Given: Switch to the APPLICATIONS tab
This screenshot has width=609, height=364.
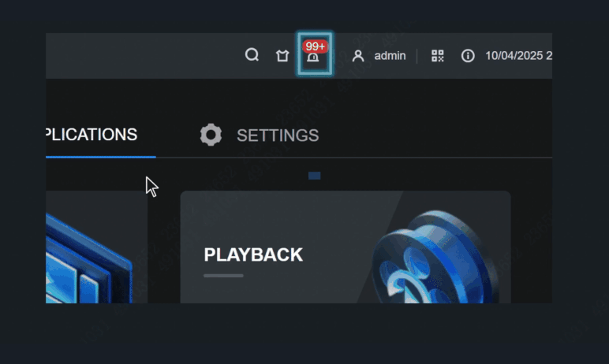Looking at the screenshot, I should pyautogui.click(x=92, y=135).
